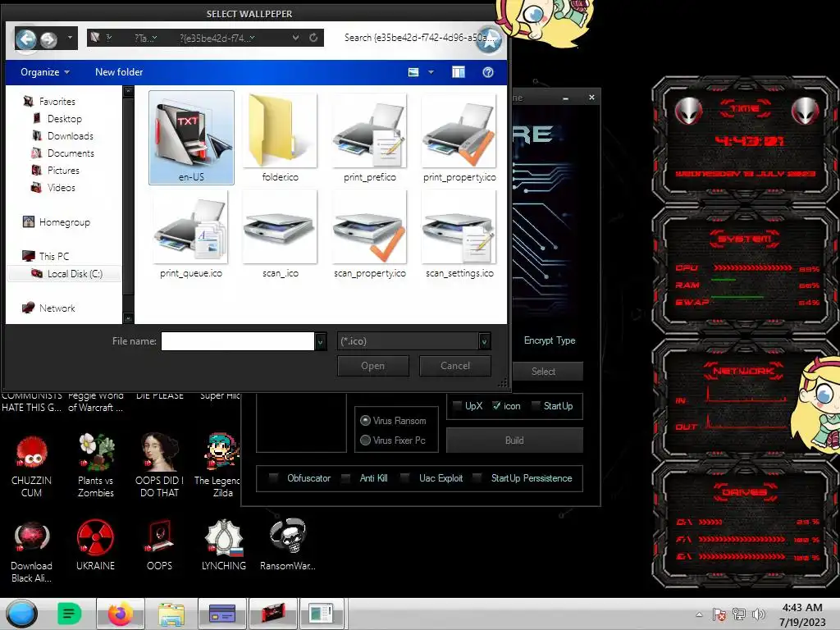Image resolution: width=840 pixels, height=630 pixels.
Task: Open Favorites in the navigation pane
Action: pos(57,101)
